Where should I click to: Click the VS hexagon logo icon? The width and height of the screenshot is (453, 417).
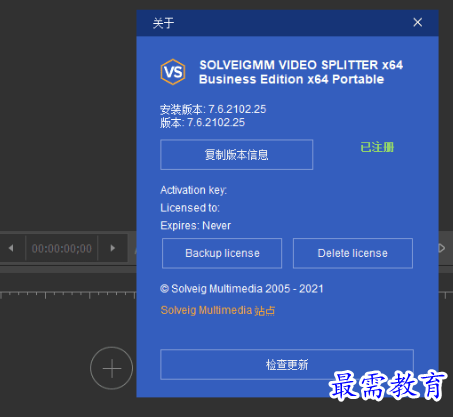[173, 72]
